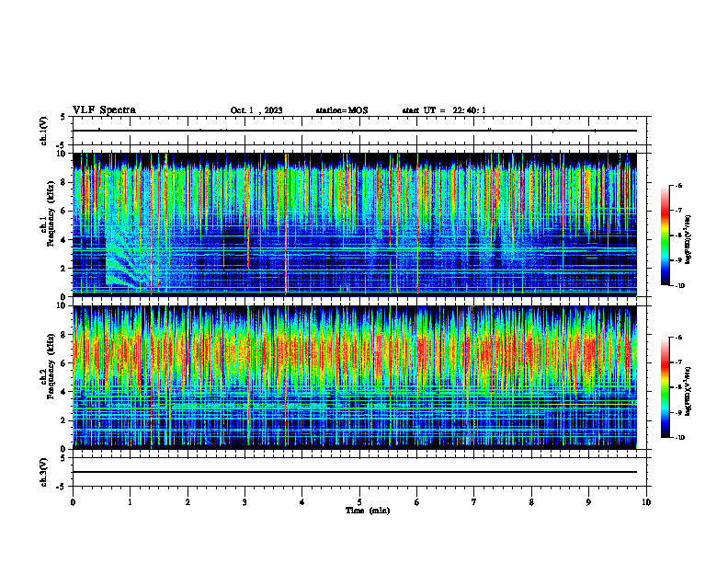
Task: Click the "start UT = 22:40: 1" header text
Action: point(444,110)
